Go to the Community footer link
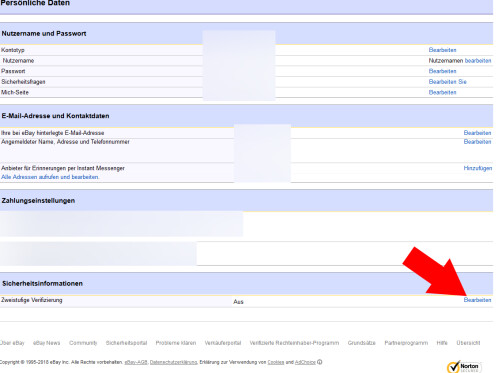 click(83, 343)
